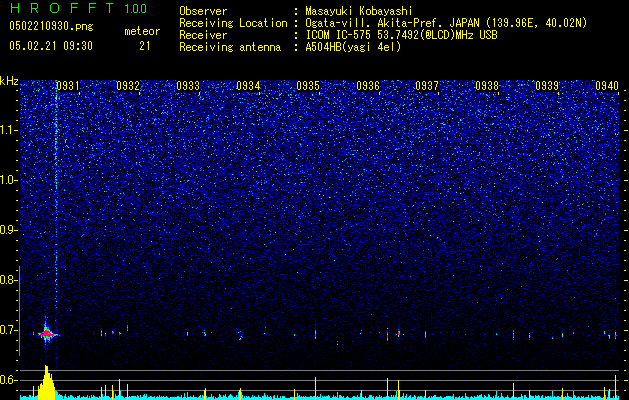Click the date stamp 05.02.21 09:30
Viewport: 629px width, 400px height.
click(51, 46)
